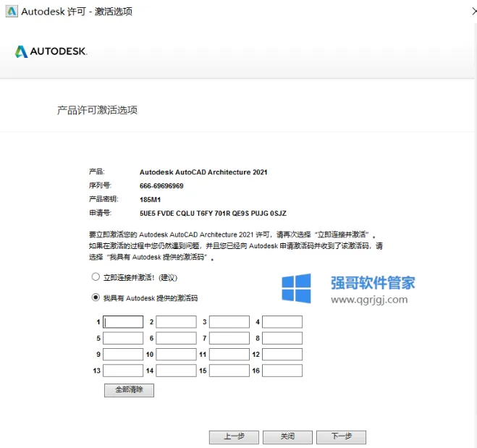Click the request code "5UE5 FVDE CQLU..." text
Image resolution: width=477 pixels, height=448 pixels.
pos(213,214)
